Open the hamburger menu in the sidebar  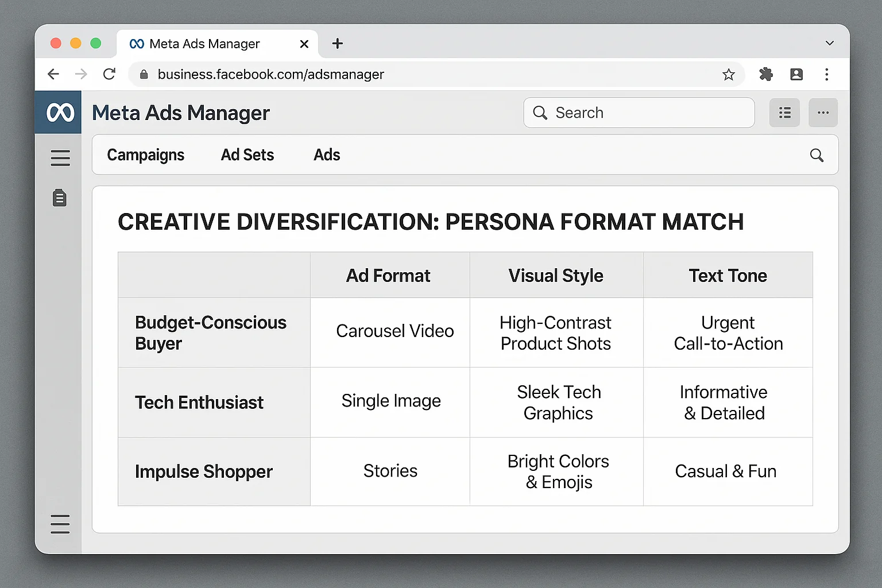click(60, 157)
